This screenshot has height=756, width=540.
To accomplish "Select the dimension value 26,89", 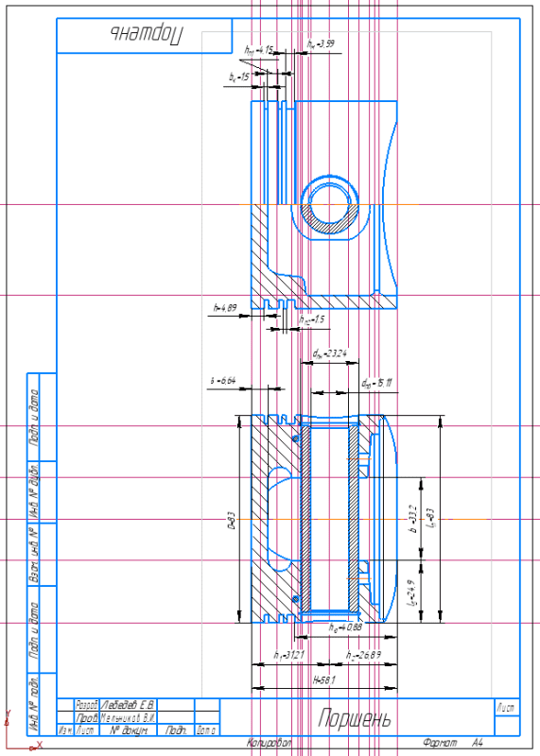I will tap(364, 655).
